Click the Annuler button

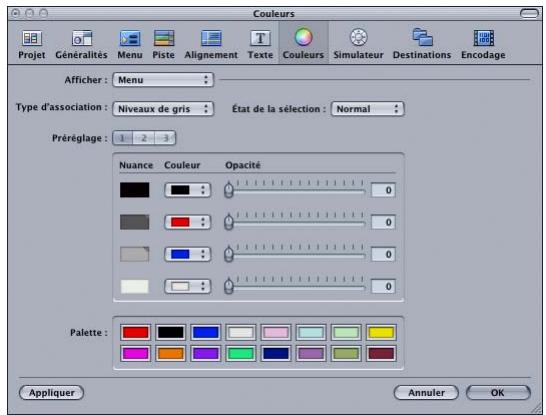coord(426,392)
